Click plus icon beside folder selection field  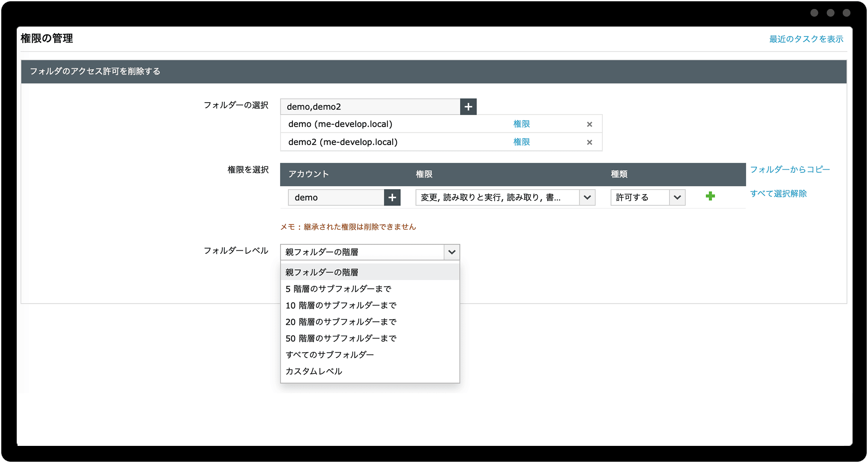coord(468,107)
